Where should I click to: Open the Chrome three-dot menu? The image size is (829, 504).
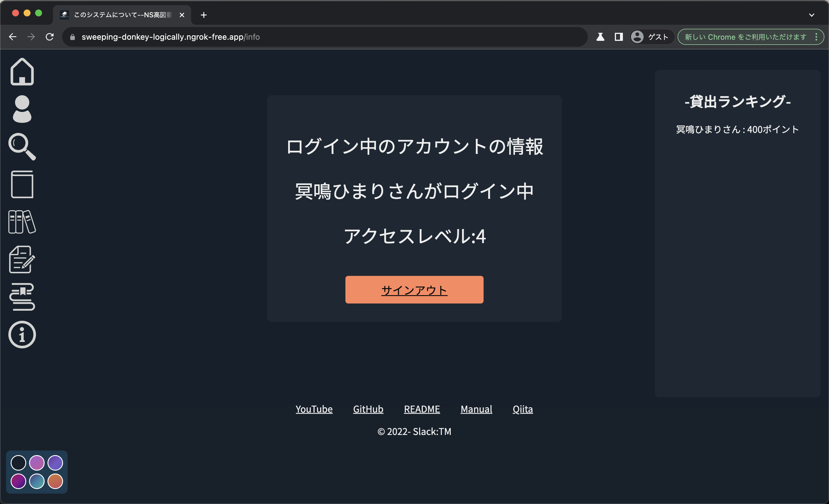(816, 37)
